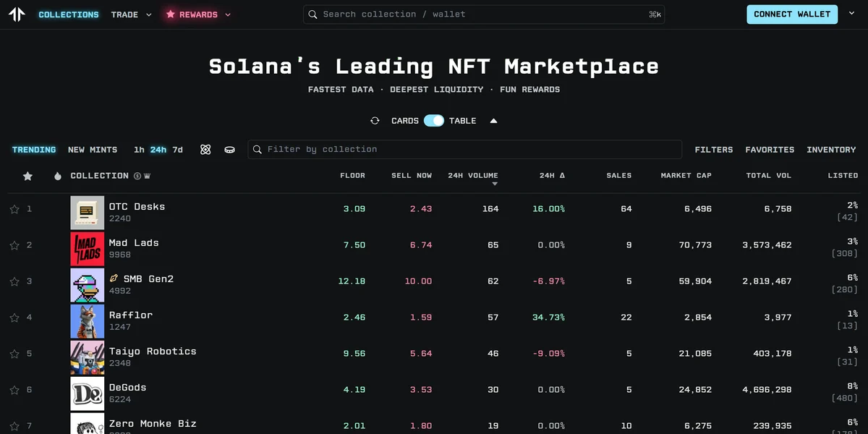The height and width of the screenshot is (434, 868).
Task: Click the star icon in the table header
Action: 27,176
